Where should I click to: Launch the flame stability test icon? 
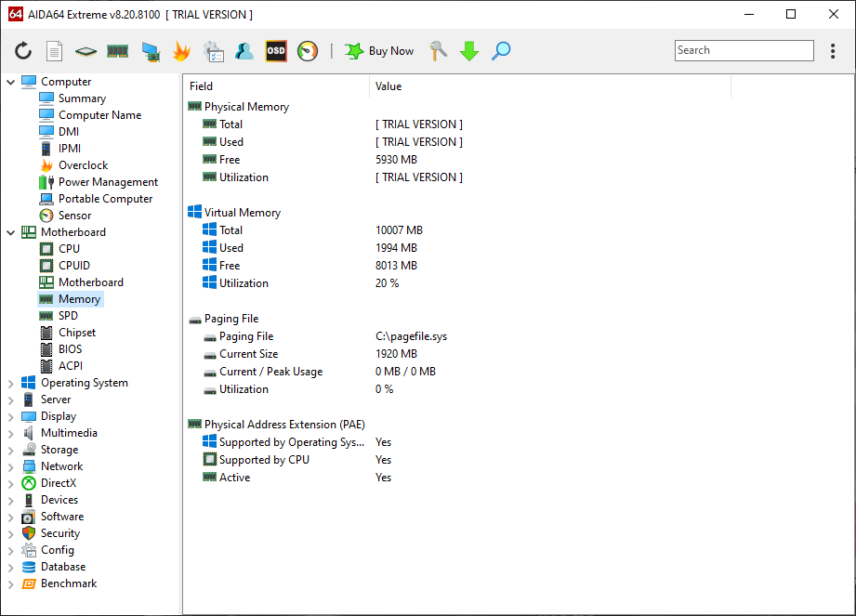point(181,51)
